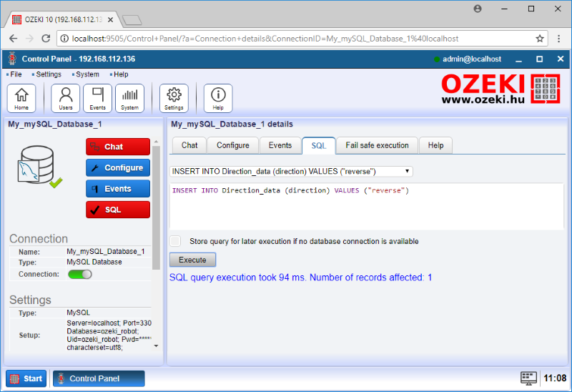Click the left panel vertical scrollbar thumb

[156, 207]
